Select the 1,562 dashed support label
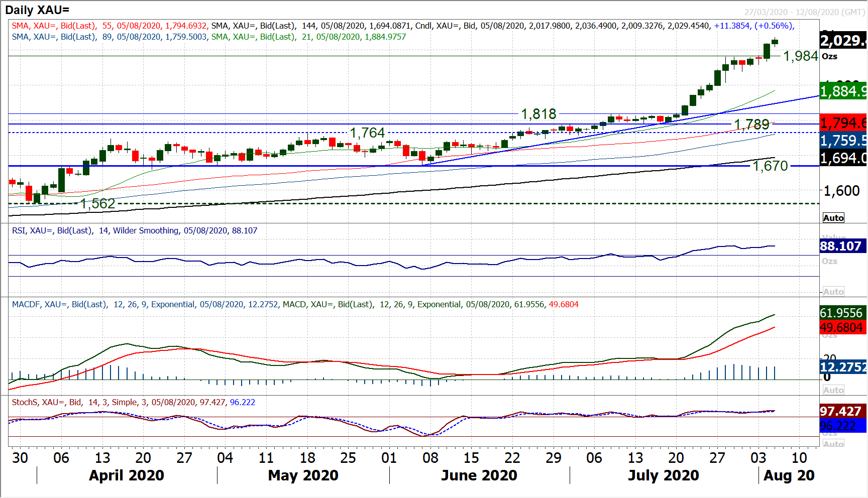Screen dimensions: 868x498 (x=97, y=204)
